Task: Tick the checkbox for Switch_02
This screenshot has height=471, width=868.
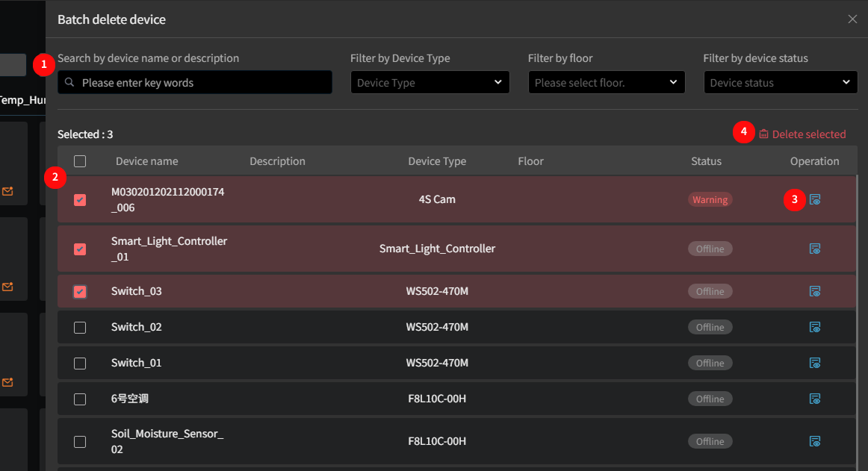Action: 80,327
